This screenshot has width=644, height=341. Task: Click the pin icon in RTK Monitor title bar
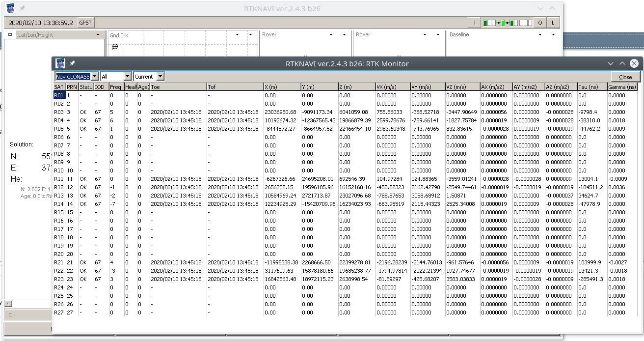click(x=72, y=63)
